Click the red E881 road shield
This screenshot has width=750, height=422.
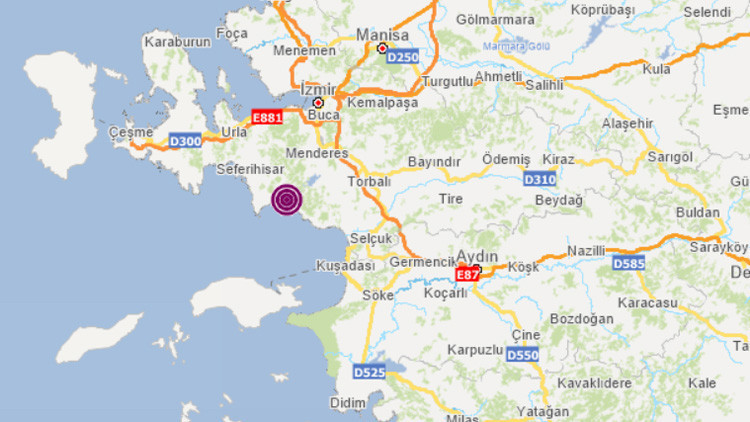coord(267,117)
